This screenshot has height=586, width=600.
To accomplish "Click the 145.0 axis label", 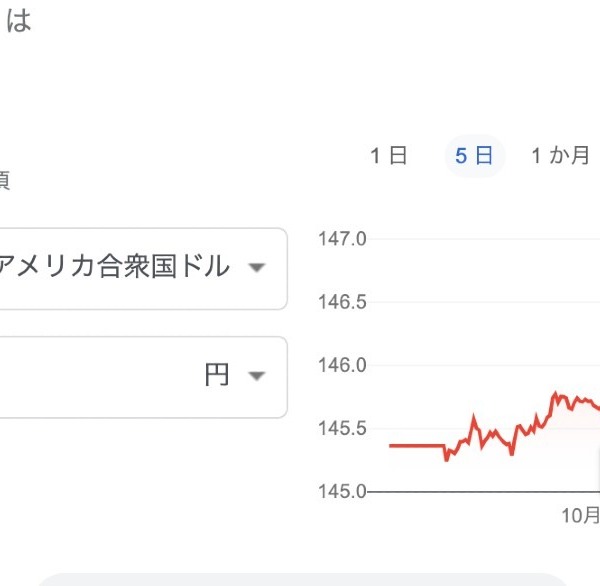I will pyautogui.click(x=342, y=491).
